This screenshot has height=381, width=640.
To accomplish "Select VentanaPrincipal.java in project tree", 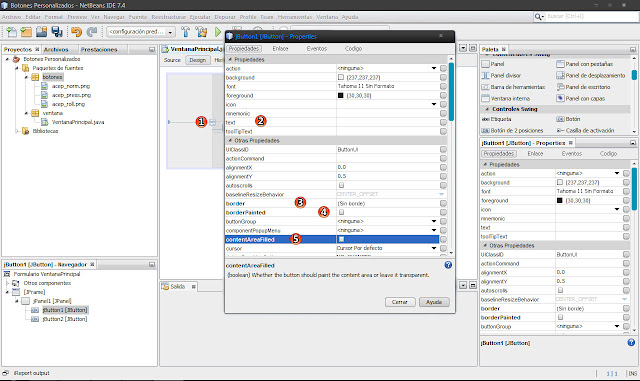I will point(78,122).
